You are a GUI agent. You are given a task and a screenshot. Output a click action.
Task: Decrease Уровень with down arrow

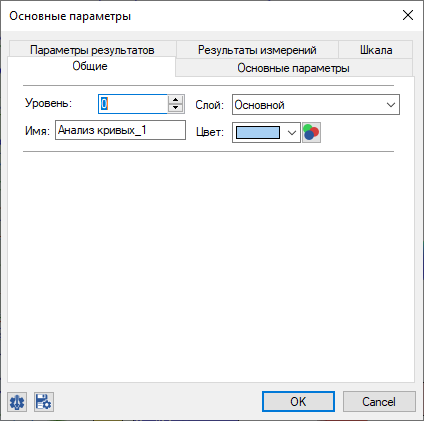pos(176,108)
